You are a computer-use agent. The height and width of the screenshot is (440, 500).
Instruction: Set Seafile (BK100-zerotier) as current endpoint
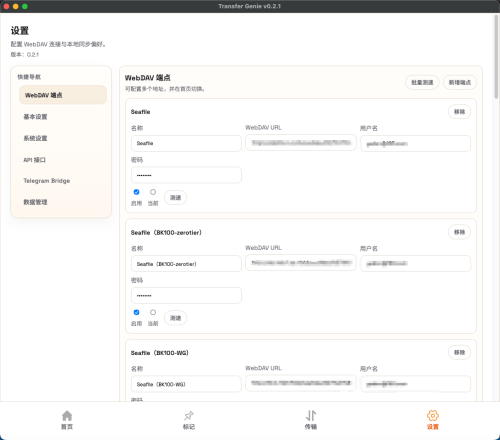coord(153,312)
